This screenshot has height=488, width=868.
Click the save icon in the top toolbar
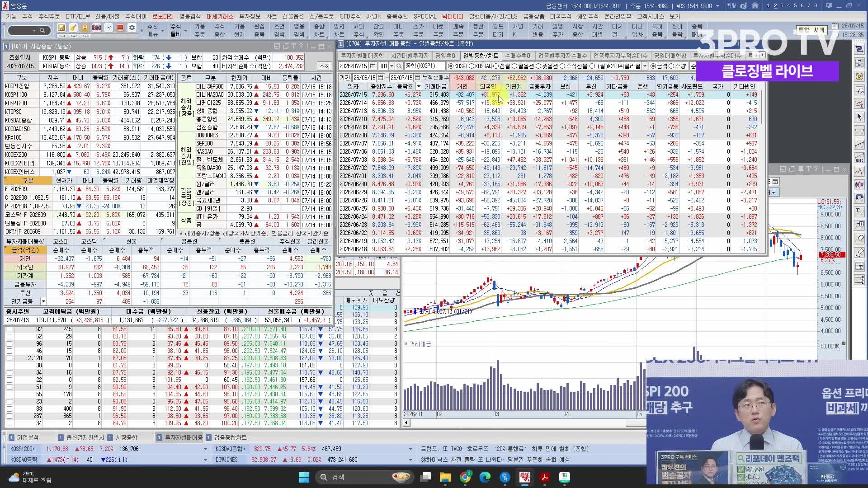(x=61, y=28)
